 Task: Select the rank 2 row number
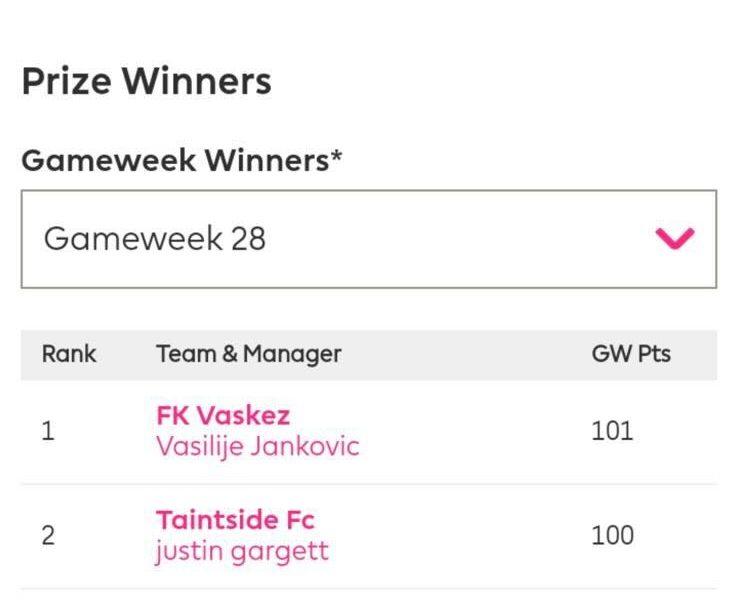click(x=48, y=536)
